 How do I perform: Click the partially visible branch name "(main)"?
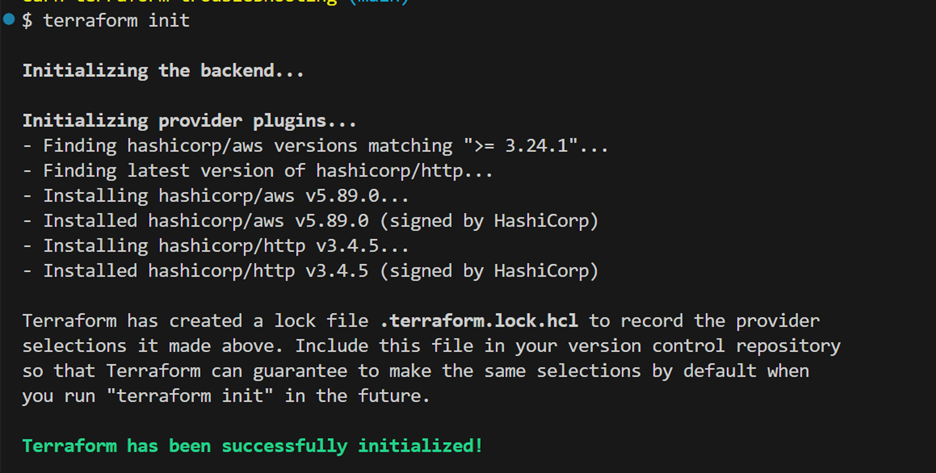[379, 2]
